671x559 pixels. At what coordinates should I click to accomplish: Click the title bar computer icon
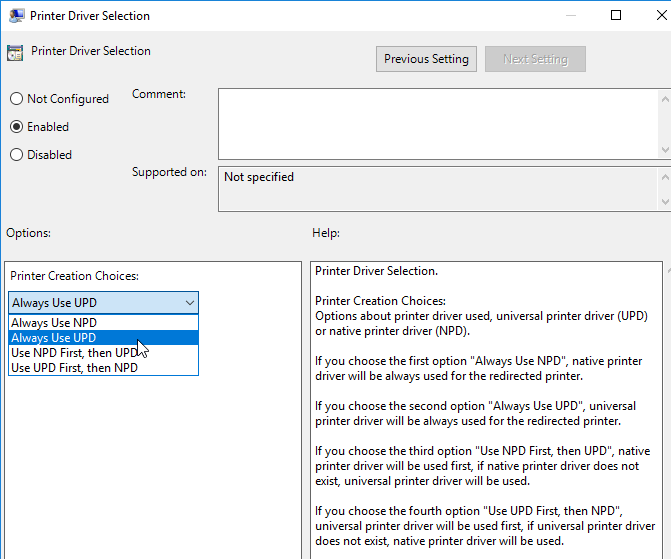[x=17, y=16]
